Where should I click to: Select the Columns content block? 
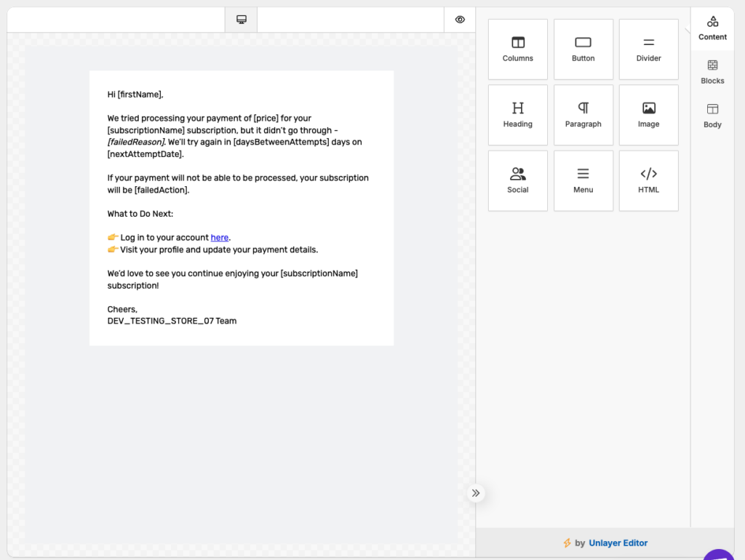point(517,49)
